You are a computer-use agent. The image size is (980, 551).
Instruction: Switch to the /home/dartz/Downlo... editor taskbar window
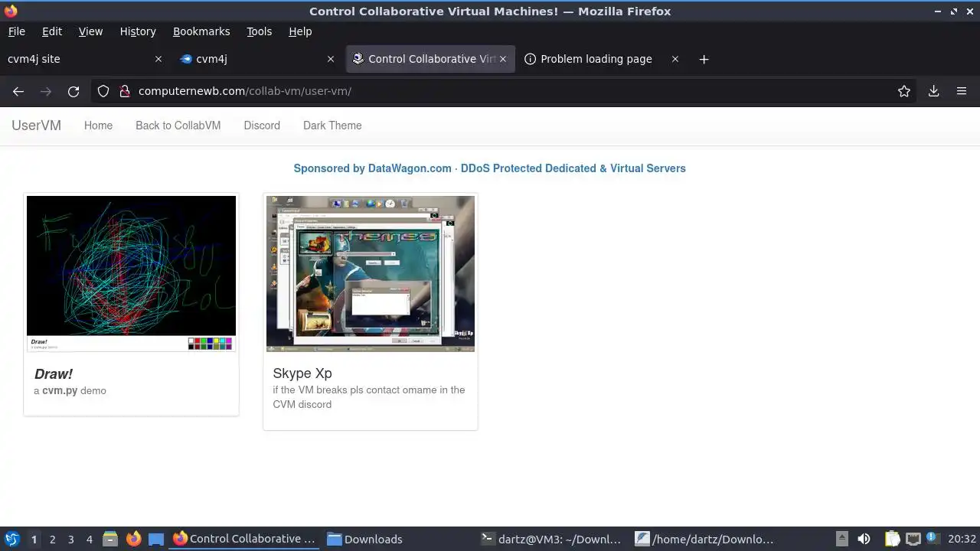[x=707, y=539]
